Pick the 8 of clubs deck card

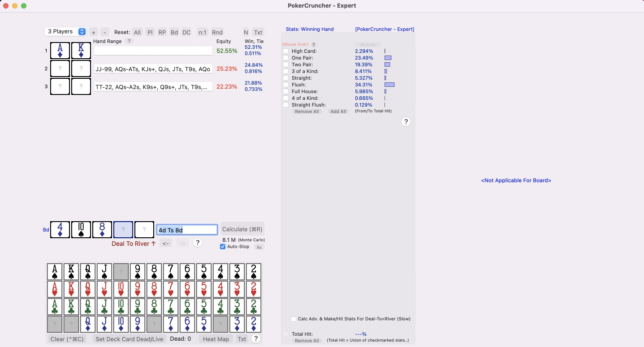point(154,307)
